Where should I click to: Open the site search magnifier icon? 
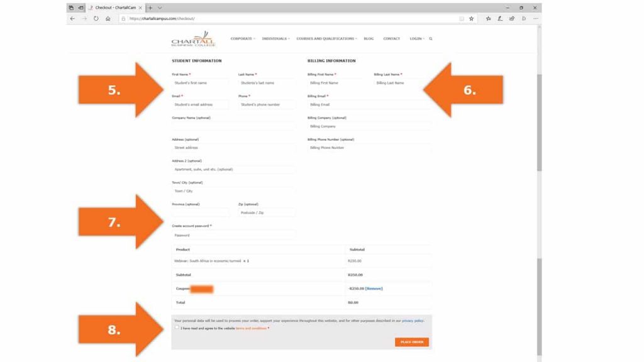tap(431, 39)
